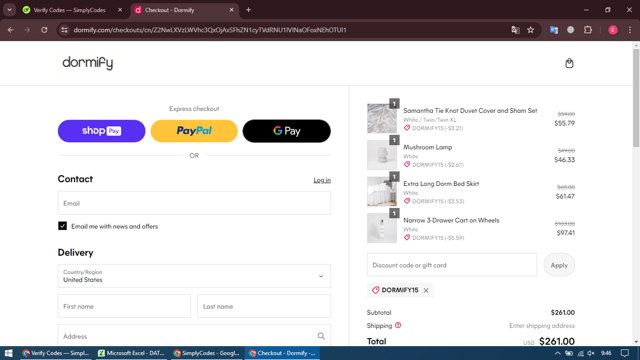Close the Checkout Dormify tab

tap(231, 10)
